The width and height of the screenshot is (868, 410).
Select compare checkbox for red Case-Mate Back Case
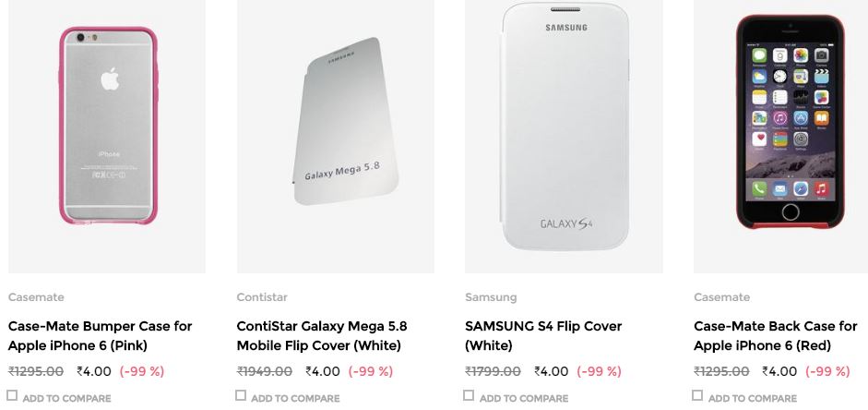[x=697, y=396]
